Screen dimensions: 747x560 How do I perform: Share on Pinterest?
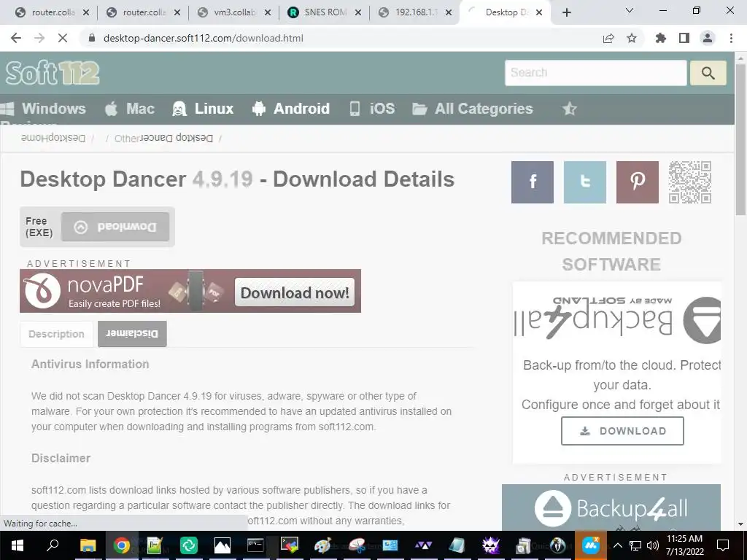pos(638,182)
